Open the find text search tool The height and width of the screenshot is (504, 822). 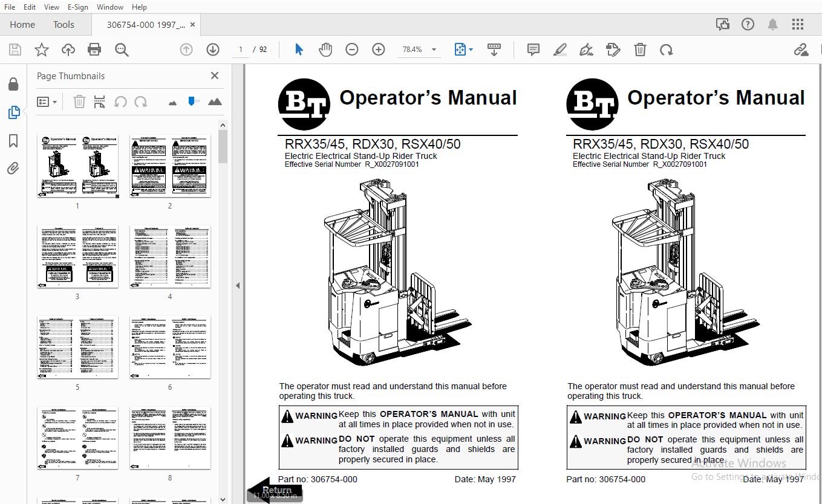(122, 50)
